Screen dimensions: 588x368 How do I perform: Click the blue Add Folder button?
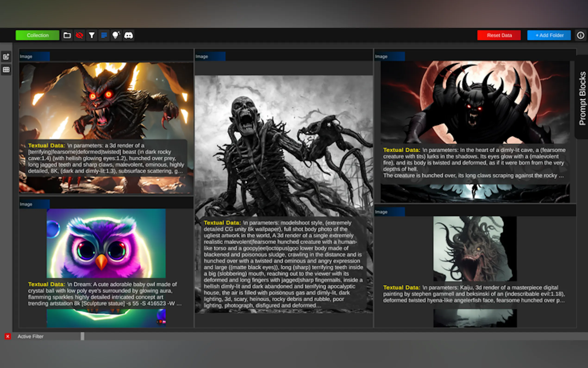tap(549, 35)
